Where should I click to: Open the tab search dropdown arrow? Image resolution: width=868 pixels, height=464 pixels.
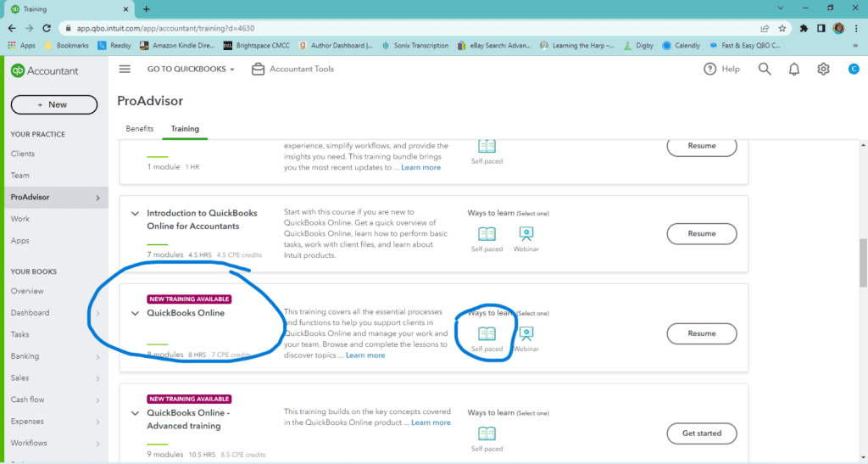(x=781, y=8)
